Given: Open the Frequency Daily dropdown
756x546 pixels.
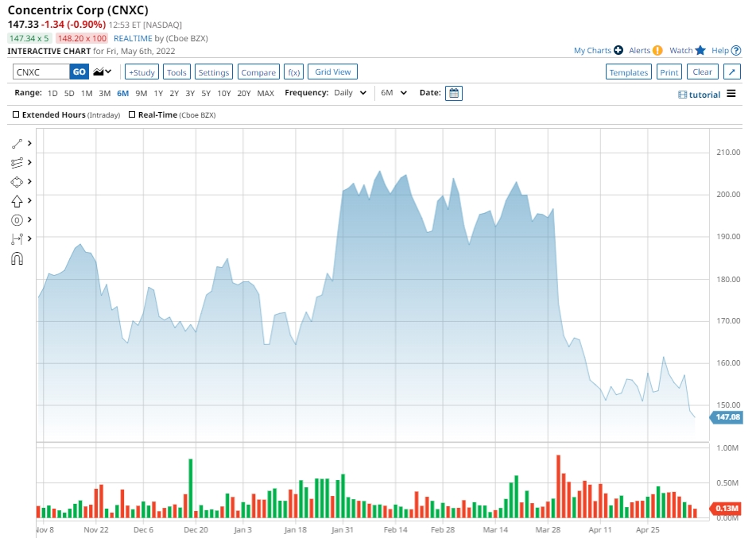Looking at the screenshot, I should pyautogui.click(x=351, y=92).
